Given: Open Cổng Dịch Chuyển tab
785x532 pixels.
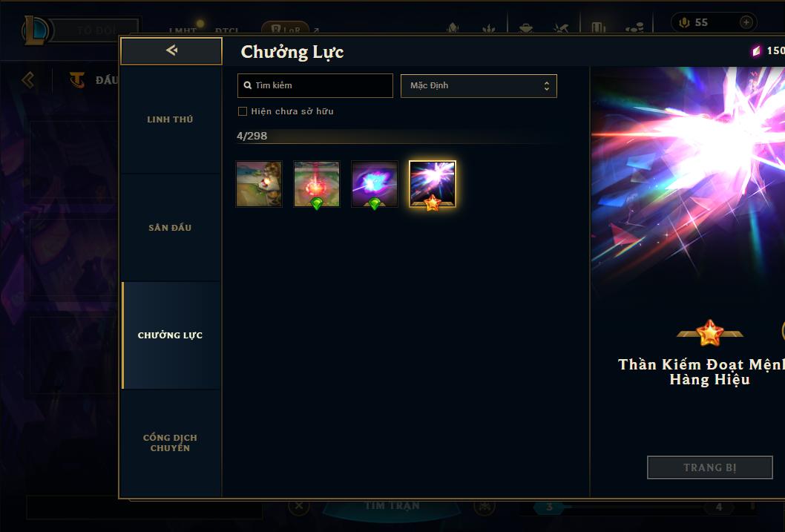Looking at the screenshot, I should tap(170, 443).
